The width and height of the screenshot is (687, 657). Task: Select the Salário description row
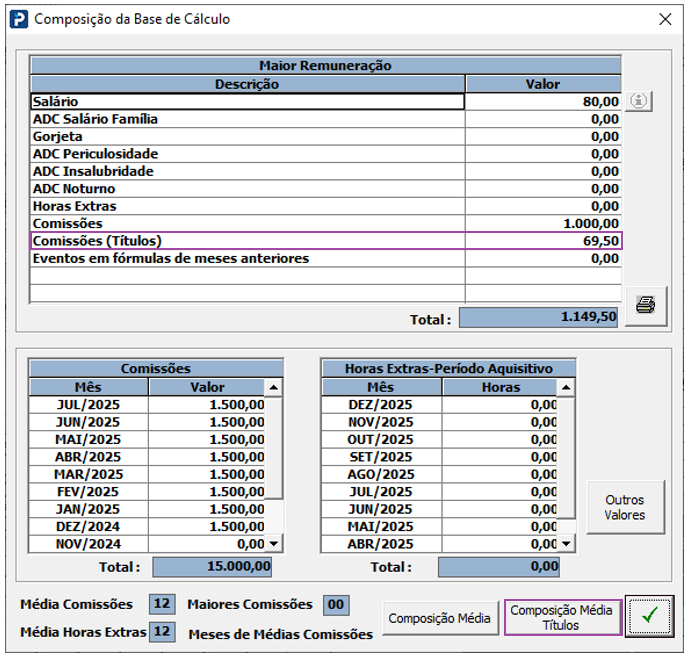(248, 102)
